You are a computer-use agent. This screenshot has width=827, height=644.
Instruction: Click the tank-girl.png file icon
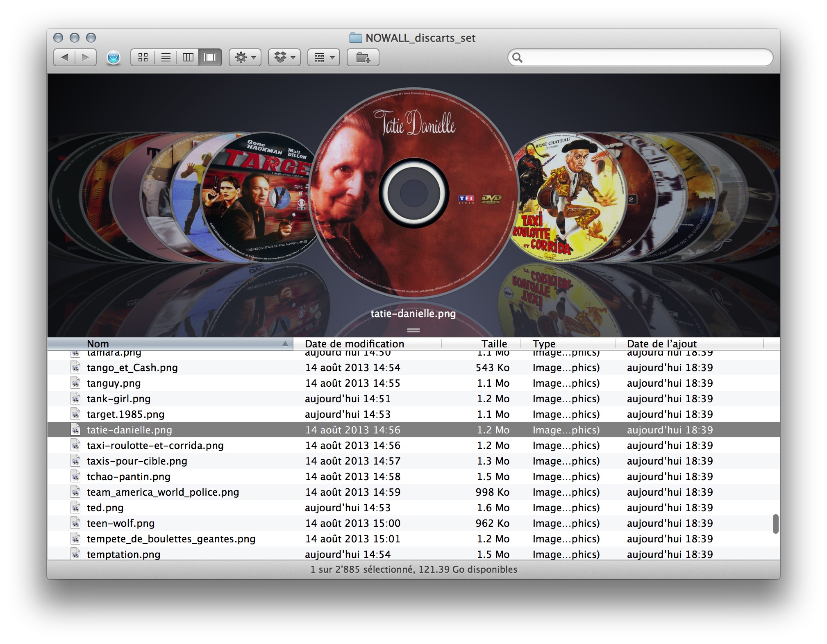click(x=75, y=399)
